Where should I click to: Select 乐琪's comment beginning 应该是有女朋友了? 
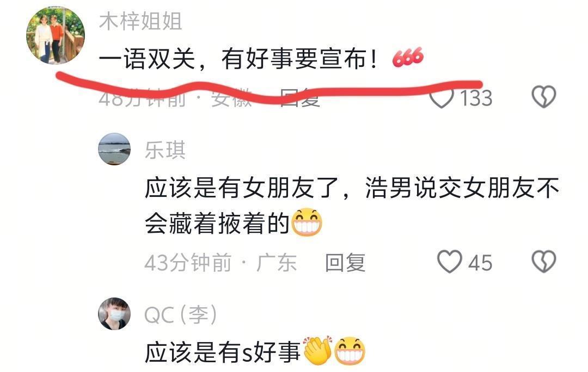click(x=352, y=205)
